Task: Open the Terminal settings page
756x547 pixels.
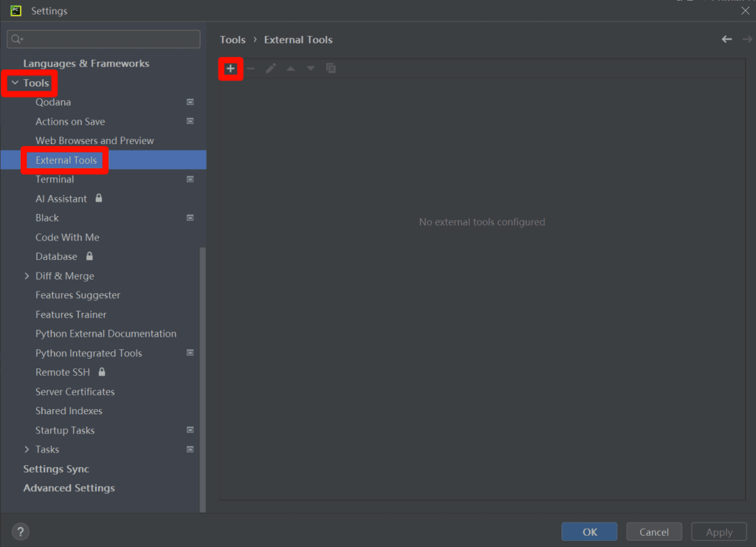Action: coord(55,179)
